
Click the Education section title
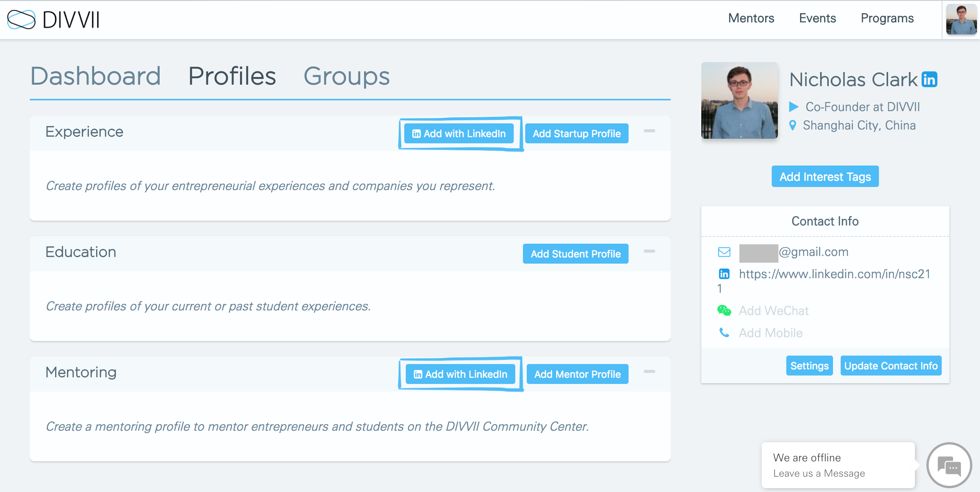(81, 252)
